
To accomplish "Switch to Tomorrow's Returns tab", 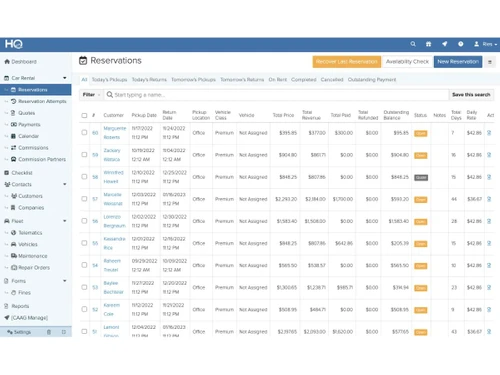I will [x=242, y=80].
